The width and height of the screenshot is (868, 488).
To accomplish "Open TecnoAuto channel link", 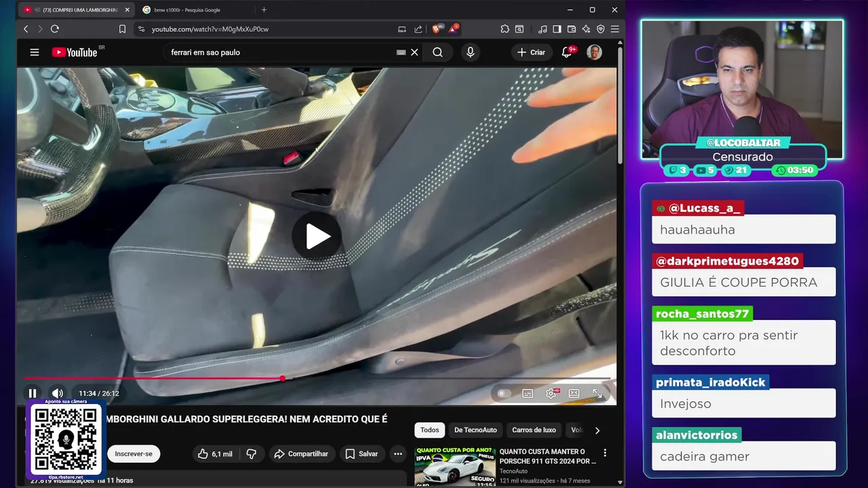I will tap(513, 471).
